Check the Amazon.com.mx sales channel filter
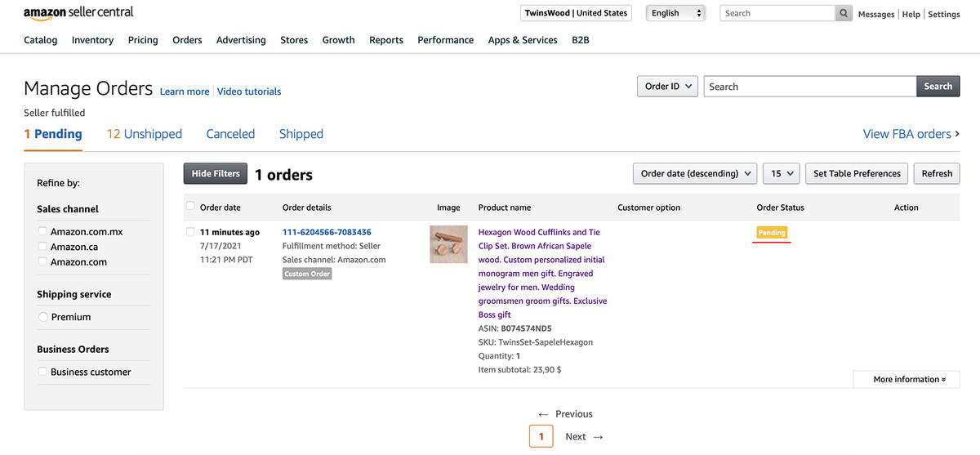This screenshot has height=455, width=980. pos(42,232)
